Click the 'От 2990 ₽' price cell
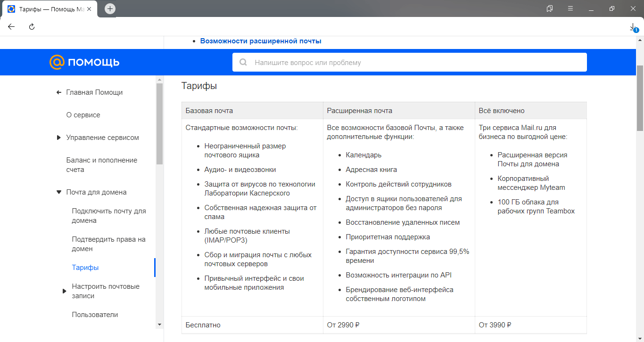This screenshot has width=644, height=342. tap(399, 325)
